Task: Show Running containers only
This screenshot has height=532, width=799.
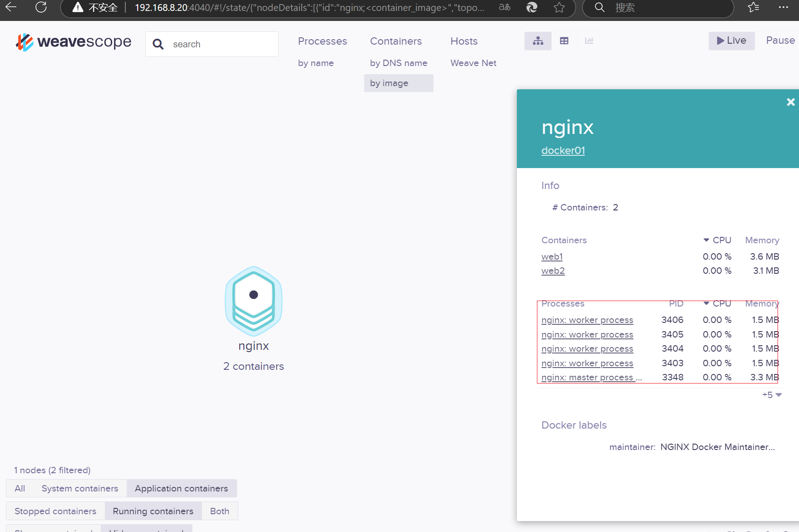Action: coord(153,511)
